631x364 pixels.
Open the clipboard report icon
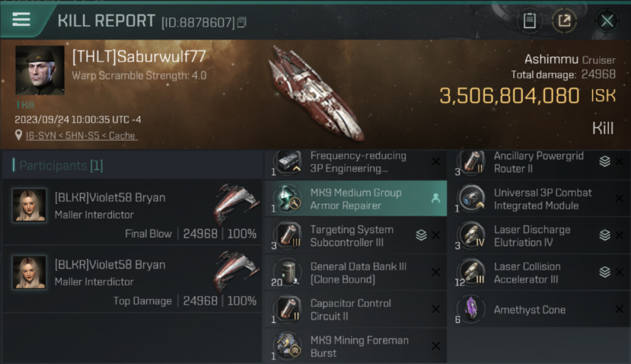(530, 21)
